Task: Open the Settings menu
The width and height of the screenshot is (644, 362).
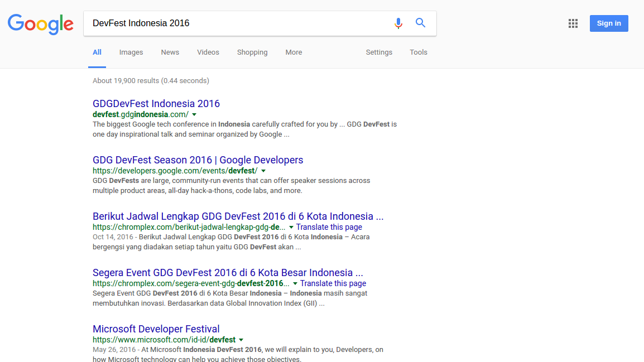Action: coord(379,52)
